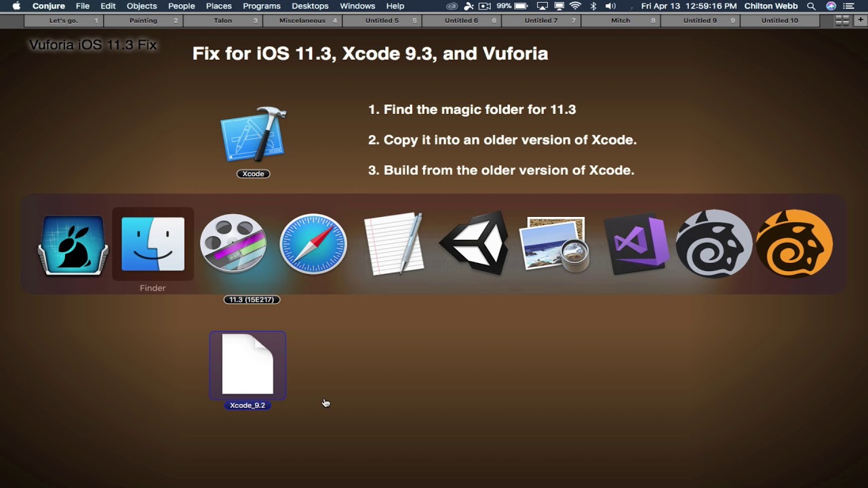Open Spotlight search magnifier

811,6
